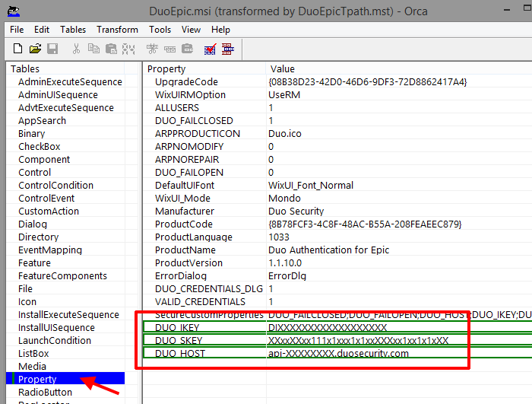Viewport: 532px width, 404px height.
Task: Click the Summary Information toolbar icon
Action: [228, 49]
